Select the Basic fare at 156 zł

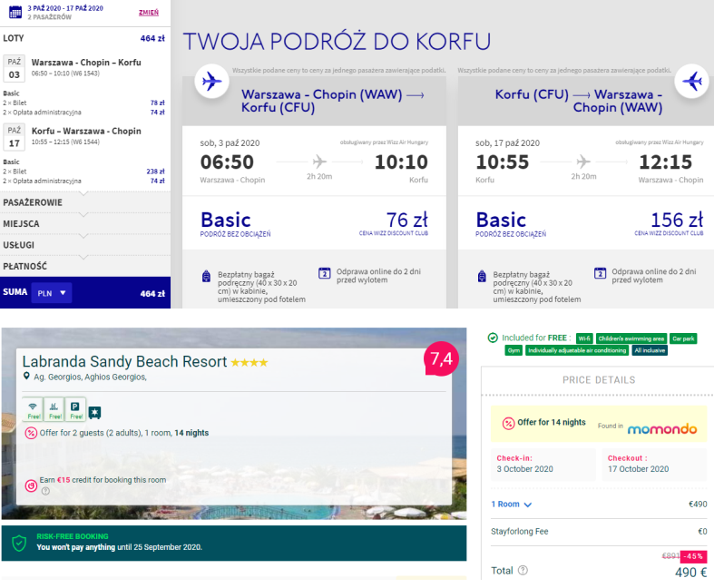click(x=586, y=223)
